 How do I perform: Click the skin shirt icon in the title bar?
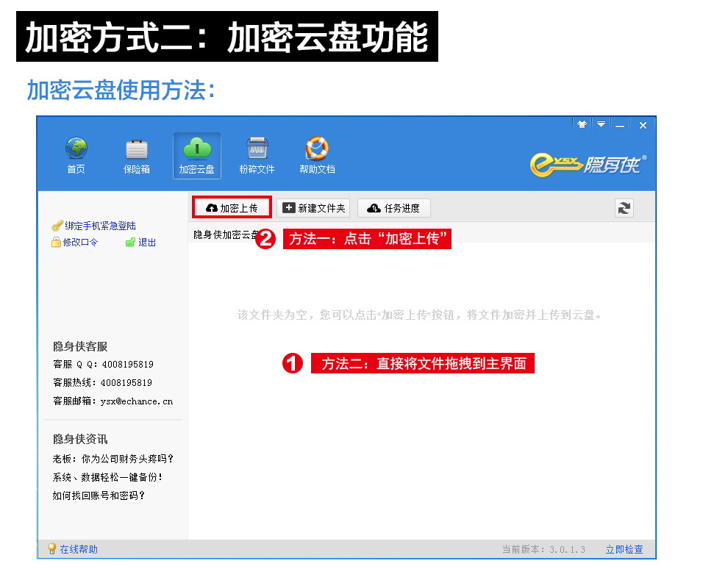(x=582, y=124)
